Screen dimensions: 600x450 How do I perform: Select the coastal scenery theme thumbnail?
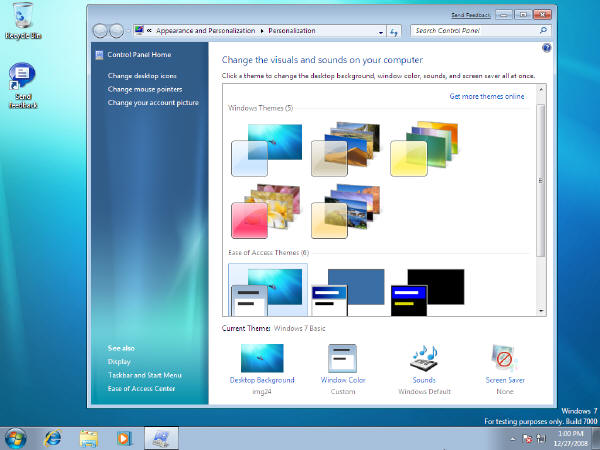click(x=346, y=211)
